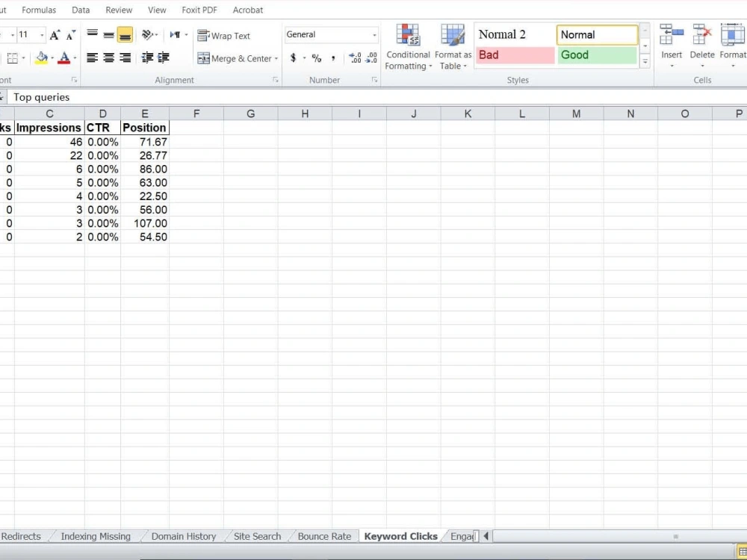Select cell with Position 107.00
The image size is (747, 560).
click(x=145, y=223)
